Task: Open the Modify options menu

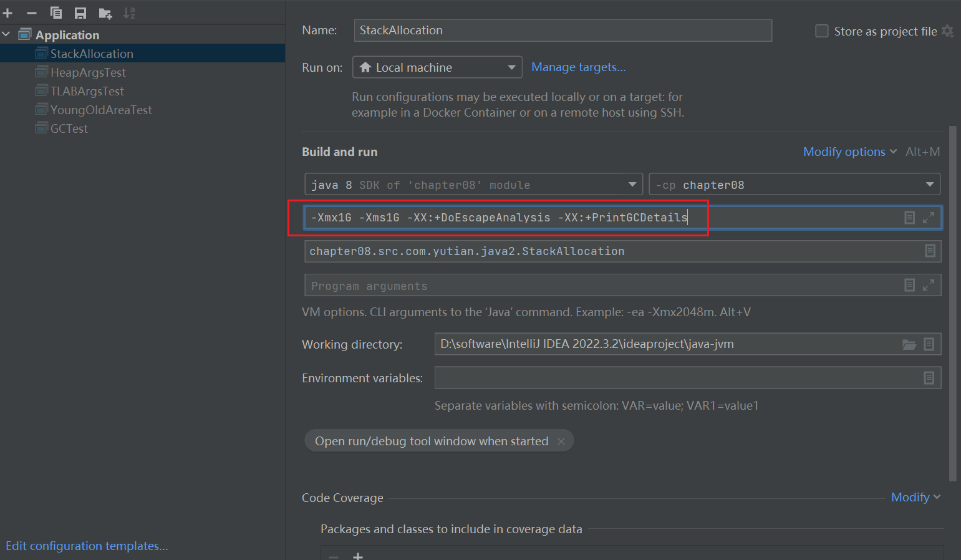Action: point(849,152)
